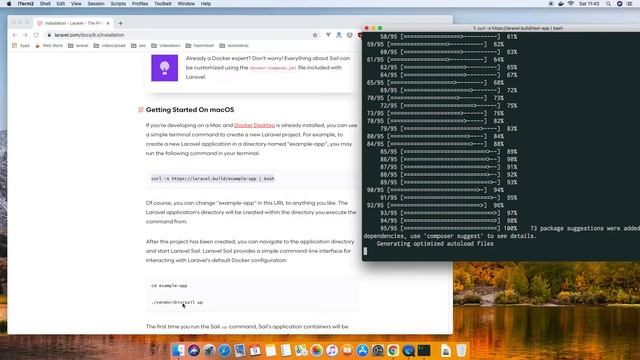Click the Wi-Fi status icon
This screenshot has width=640, height=360.
click(571, 4)
